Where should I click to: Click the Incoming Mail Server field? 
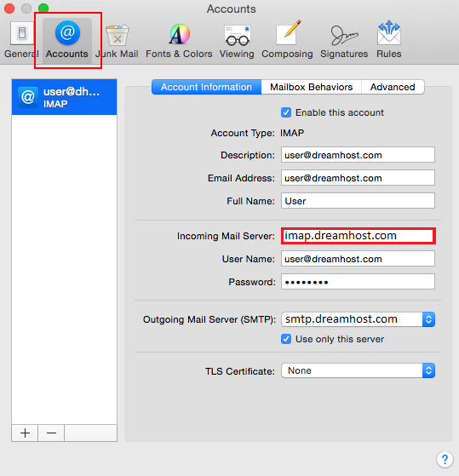tap(359, 236)
